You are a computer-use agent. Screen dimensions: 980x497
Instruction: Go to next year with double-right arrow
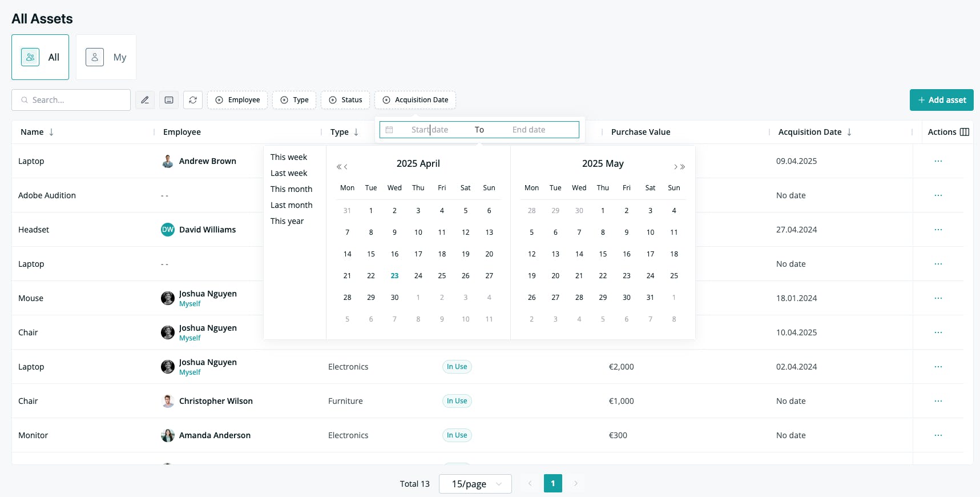click(683, 167)
